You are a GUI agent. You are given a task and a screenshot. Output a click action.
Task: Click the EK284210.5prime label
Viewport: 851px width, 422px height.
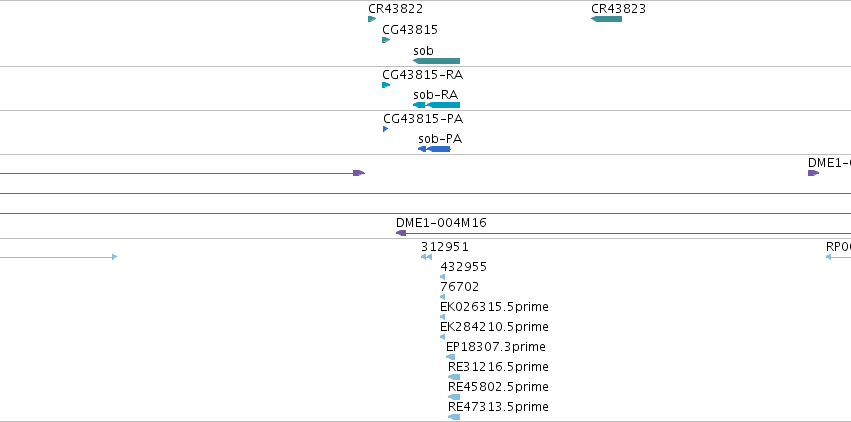(494, 327)
